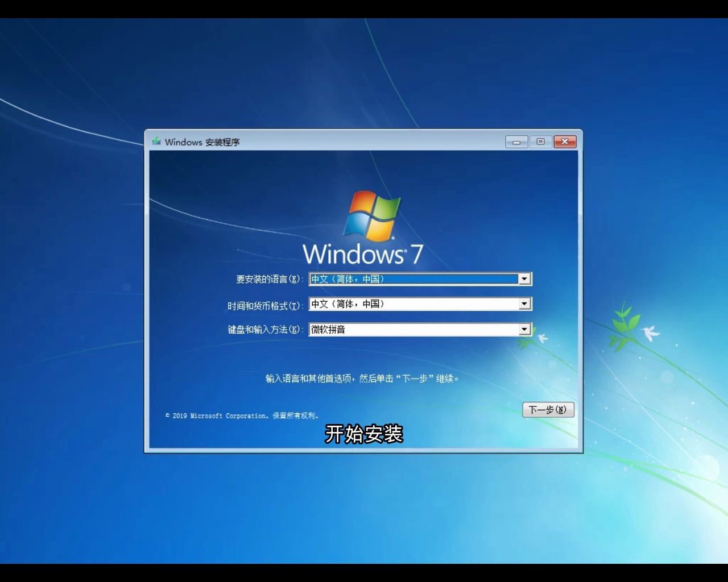
Task: Select the time and currency format field
Action: pos(420,304)
